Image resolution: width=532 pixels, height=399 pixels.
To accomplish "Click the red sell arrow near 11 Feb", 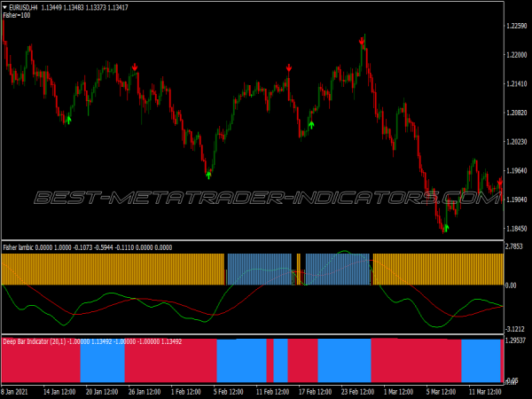I will (289, 67).
